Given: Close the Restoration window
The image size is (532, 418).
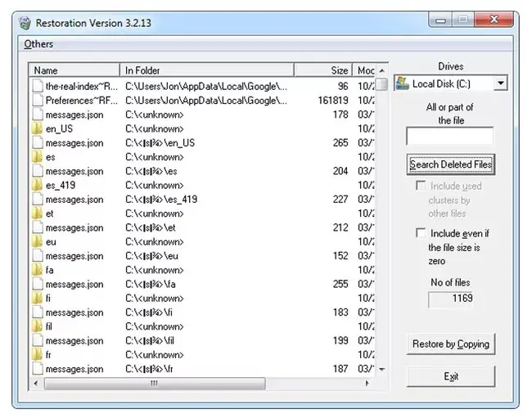Looking at the screenshot, I should click(x=494, y=20).
